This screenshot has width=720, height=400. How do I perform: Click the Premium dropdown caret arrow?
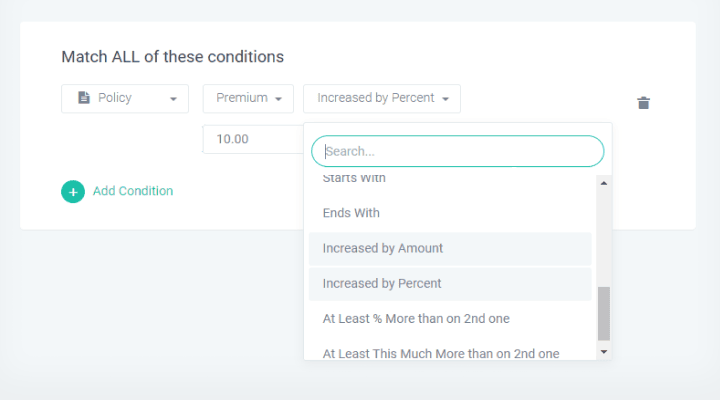point(277,99)
